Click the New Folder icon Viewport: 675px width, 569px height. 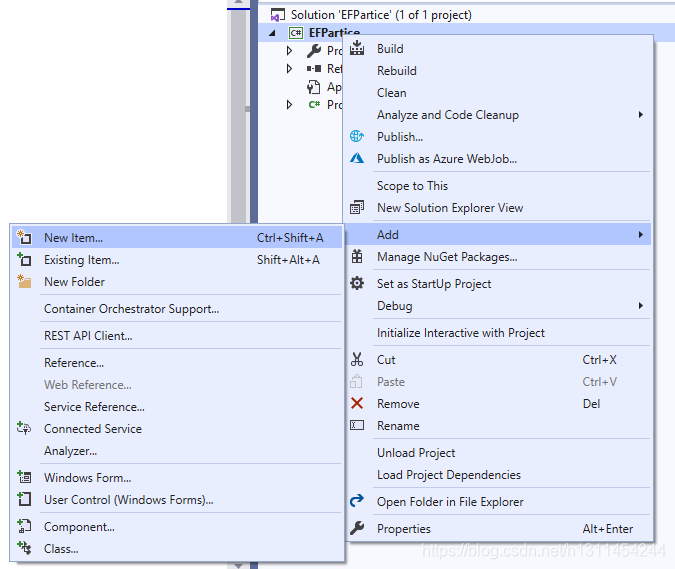click(24, 281)
